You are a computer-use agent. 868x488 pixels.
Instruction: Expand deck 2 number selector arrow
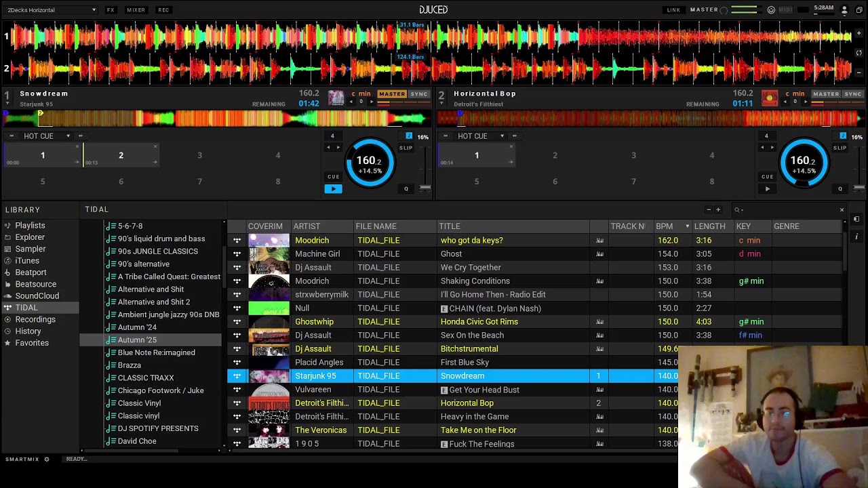[441, 104]
